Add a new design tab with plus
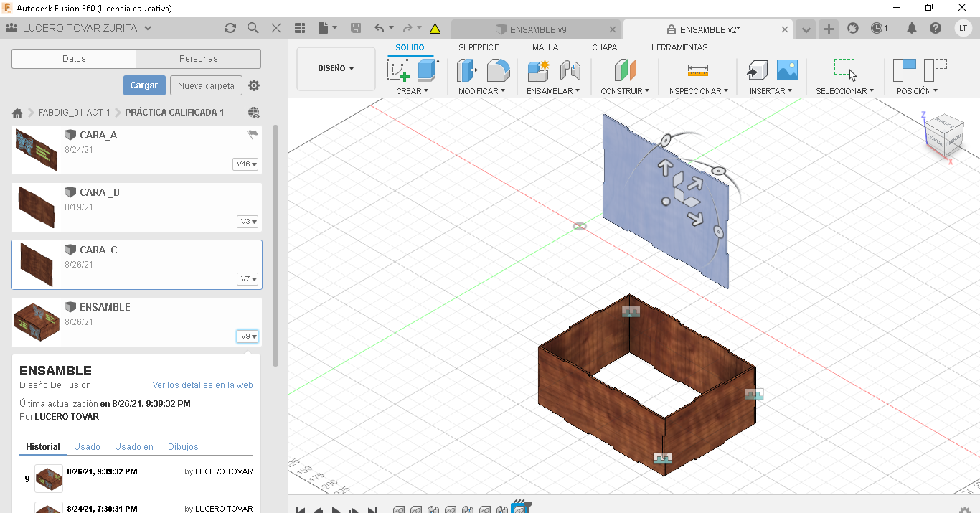This screenshot has width=980, height=513. 829,29
